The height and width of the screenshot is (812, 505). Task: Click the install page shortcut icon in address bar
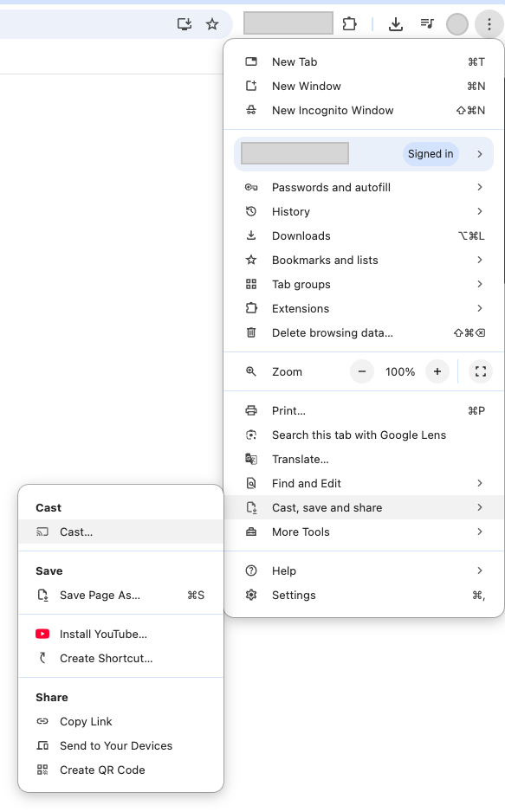pyautogui.click(x=185, y=24)
